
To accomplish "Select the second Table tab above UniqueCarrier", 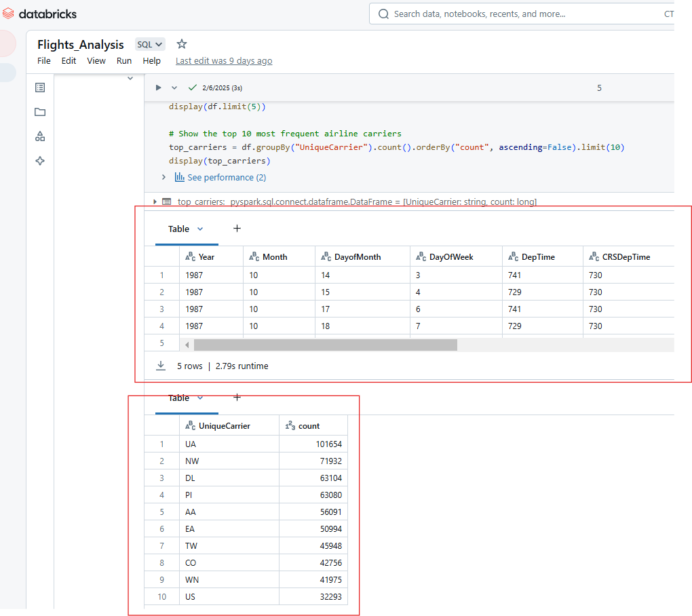I will point(178,398).
